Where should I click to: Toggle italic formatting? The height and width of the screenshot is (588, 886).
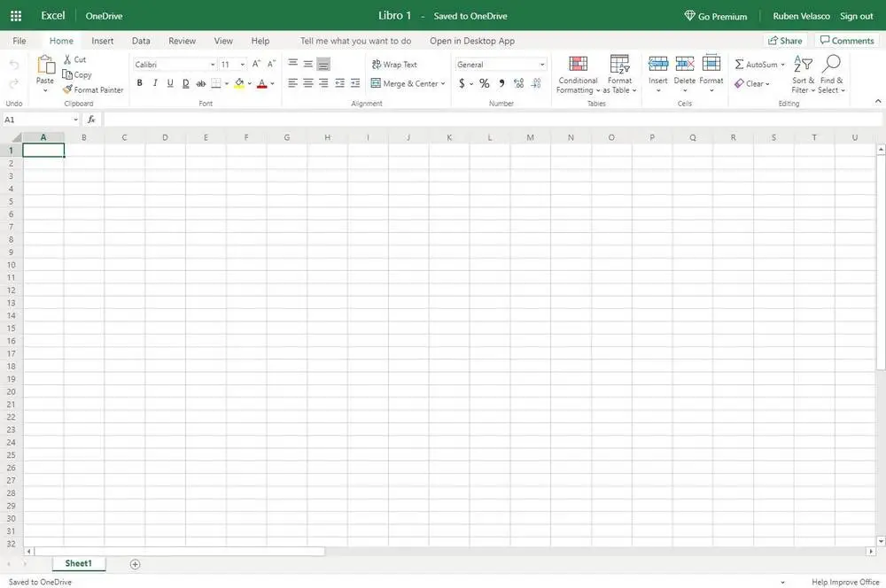[x=155, y=83]
